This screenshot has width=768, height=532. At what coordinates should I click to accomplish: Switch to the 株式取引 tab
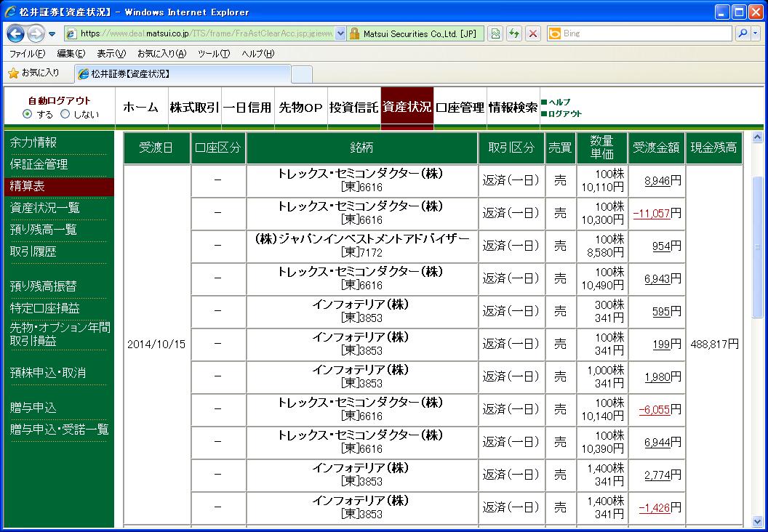click(194, 107)
